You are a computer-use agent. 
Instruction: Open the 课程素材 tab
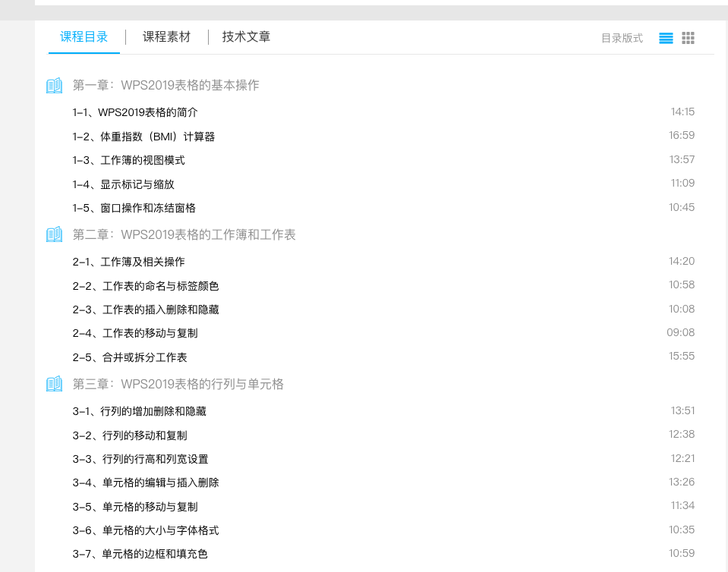point(167,36)
